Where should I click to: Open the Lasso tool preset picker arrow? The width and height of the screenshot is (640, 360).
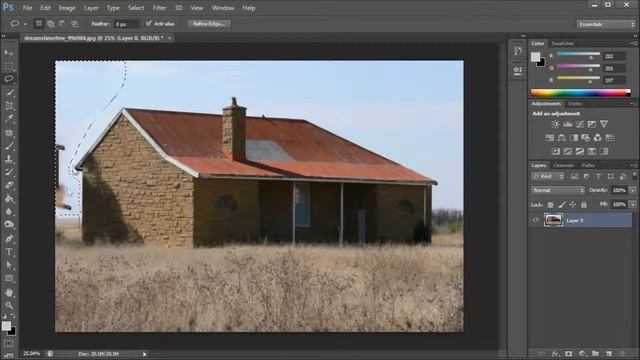25,24
